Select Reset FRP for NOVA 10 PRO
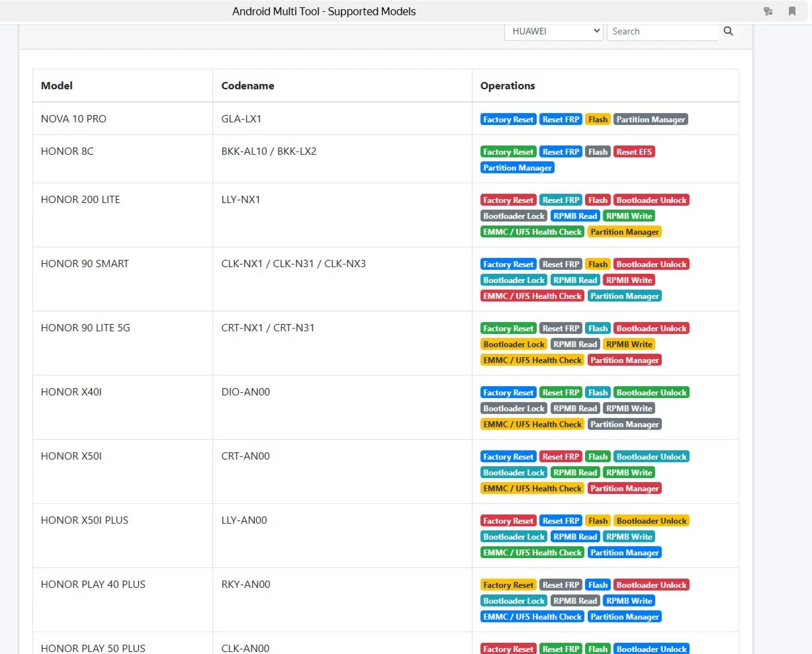The width and height of the screenshot is (812, 654). coord(561,120)
